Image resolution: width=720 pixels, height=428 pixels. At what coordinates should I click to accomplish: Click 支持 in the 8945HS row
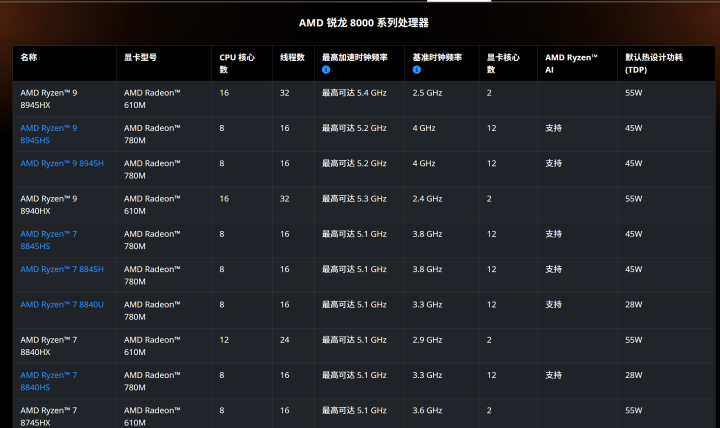[553, 128]
